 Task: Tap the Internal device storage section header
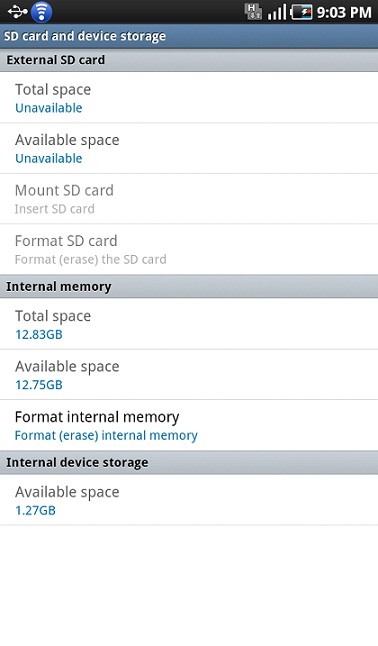pyautogui.click(x=189, y=462)
